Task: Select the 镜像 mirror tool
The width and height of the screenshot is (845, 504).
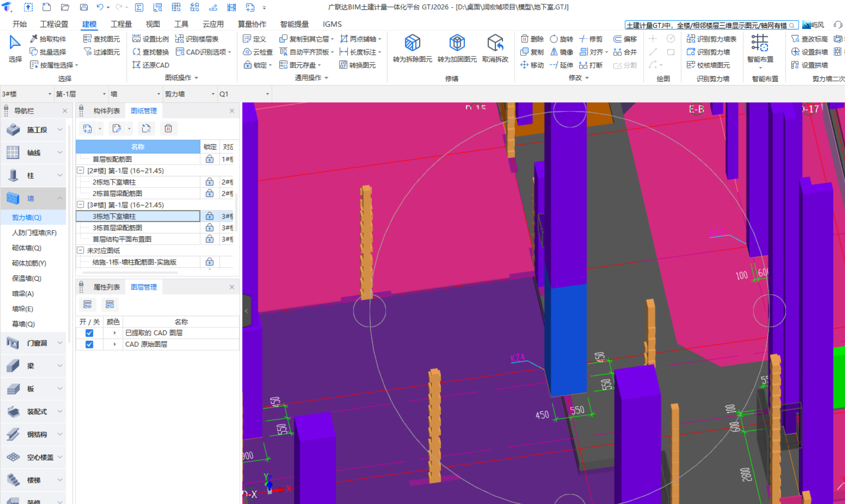Action: click(x=561, y=52)
